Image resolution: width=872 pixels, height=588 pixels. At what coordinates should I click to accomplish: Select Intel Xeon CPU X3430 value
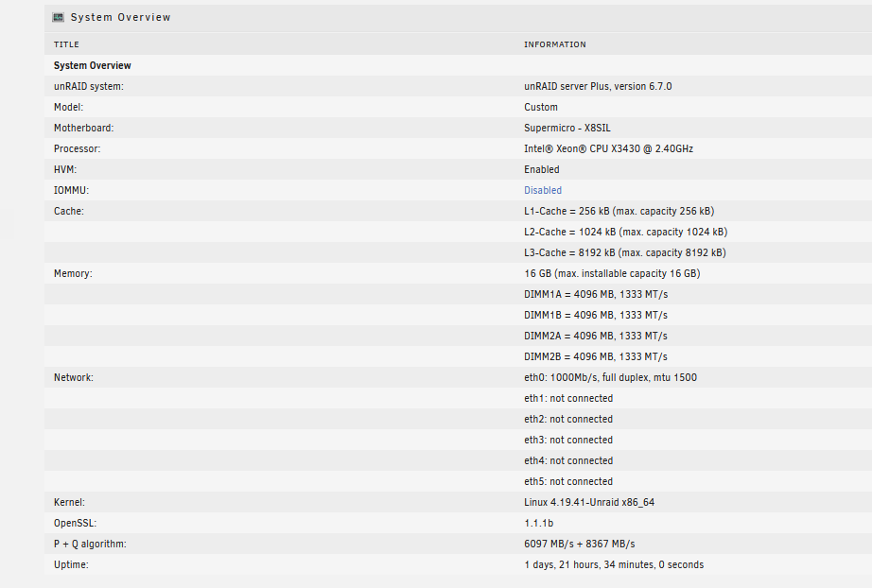click(x=608, y=148)
